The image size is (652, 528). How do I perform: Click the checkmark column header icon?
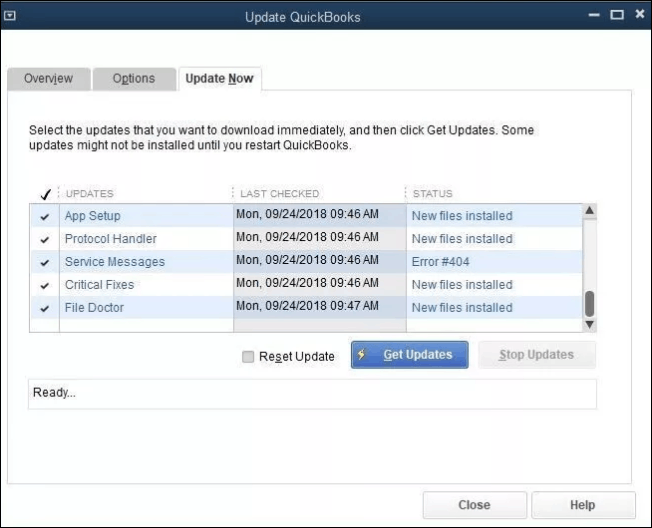tap(44, 194)
